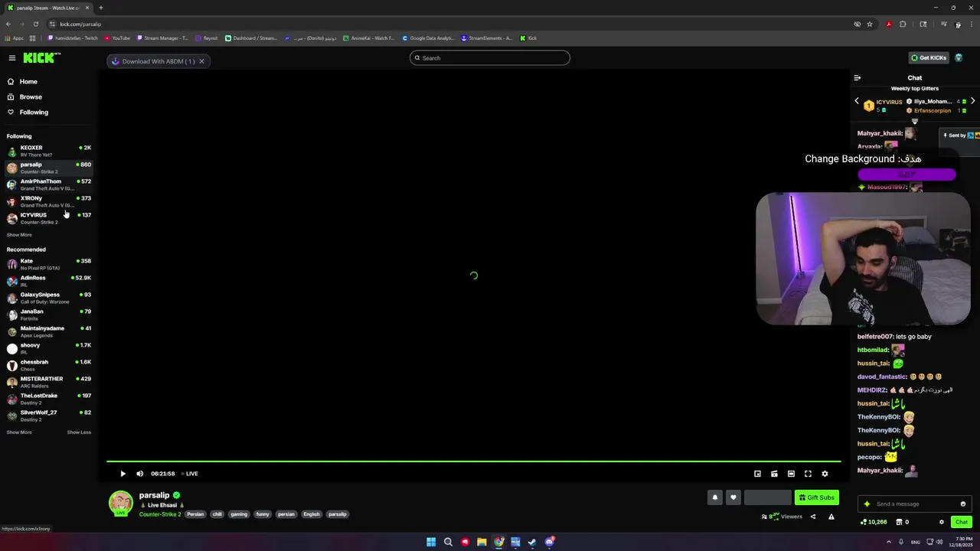This screenshot has width=980, height=551.
Task: Enable picture-in-picture mini player
Action: pyautogui.click(x=757, y=474)
